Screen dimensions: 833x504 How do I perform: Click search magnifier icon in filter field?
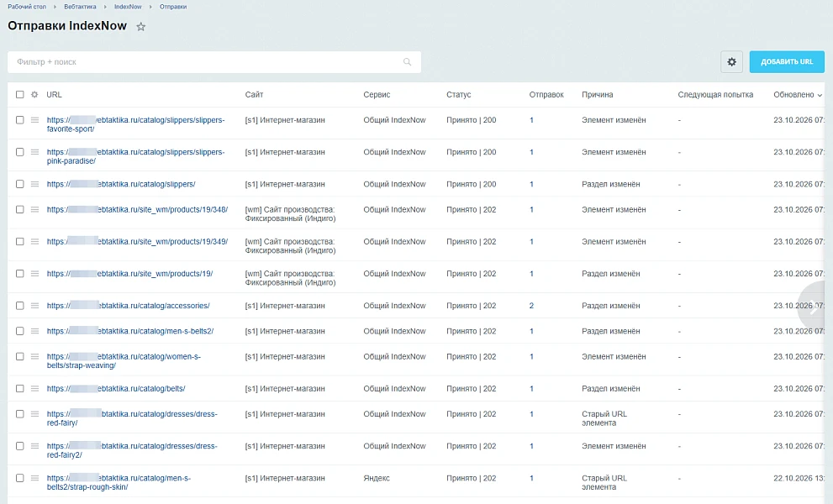click(x=407, y=62)
